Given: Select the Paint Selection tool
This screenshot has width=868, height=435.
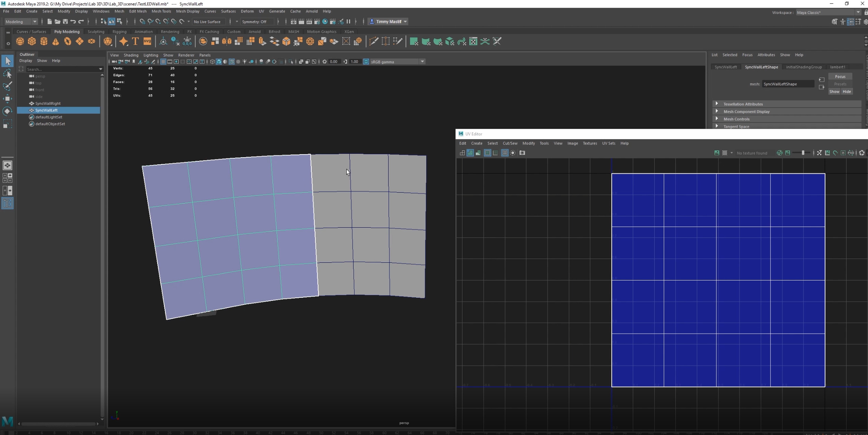Looking at the screenshot, I should coord(7,86).
